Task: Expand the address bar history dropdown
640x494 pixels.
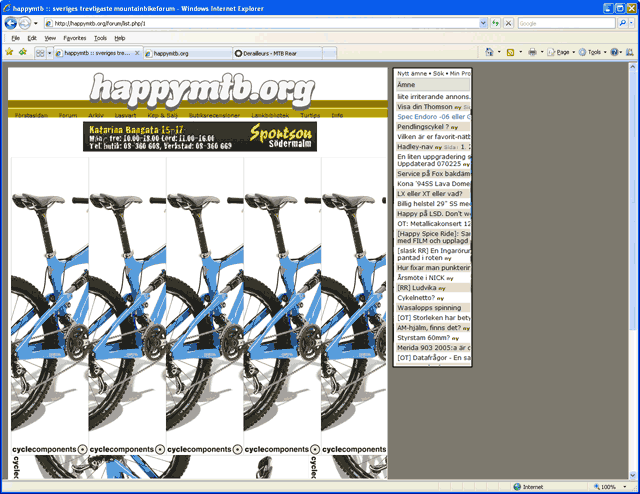Action: pyautogui.click(x=483, y=23)
